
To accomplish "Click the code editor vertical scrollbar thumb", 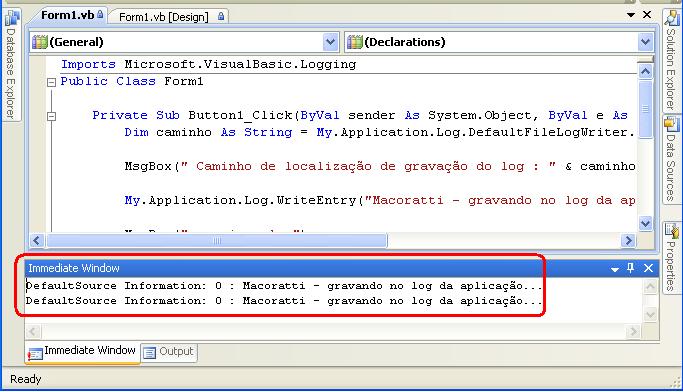I will (x=646, y=109).
